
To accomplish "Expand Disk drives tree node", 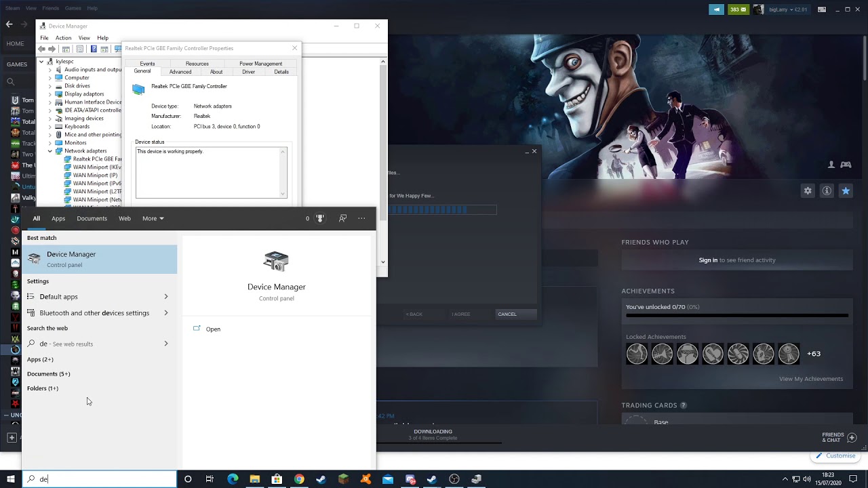I will (50, 85).
